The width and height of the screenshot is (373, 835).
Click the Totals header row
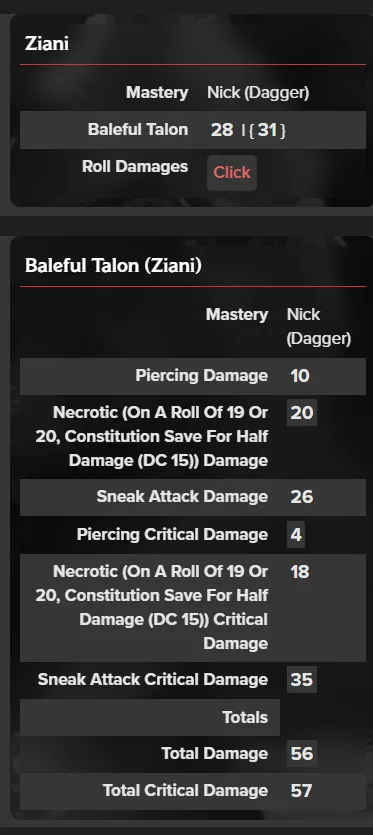coord(150,717)
